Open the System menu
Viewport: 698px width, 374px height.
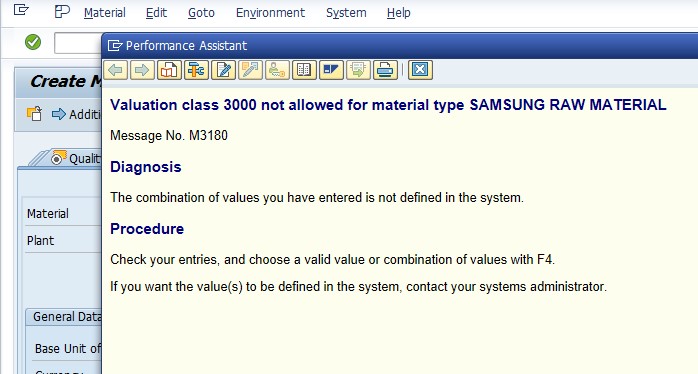pyautogui.click(x=346, y=12)
